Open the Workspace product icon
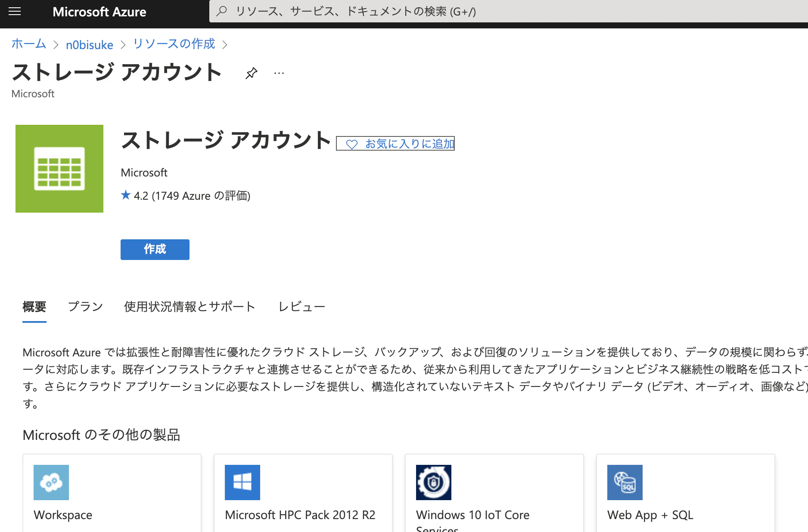Viewport: 808px width, 532px height. (x=51, y=483)
